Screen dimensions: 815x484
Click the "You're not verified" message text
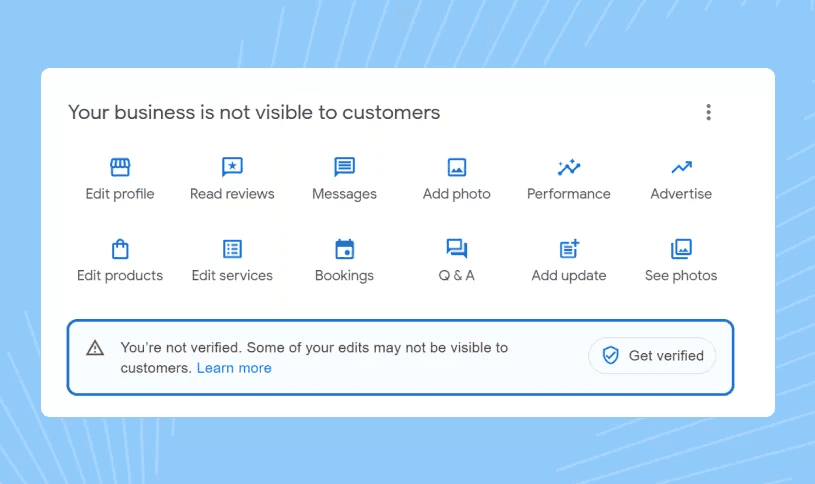click(314, 348)
